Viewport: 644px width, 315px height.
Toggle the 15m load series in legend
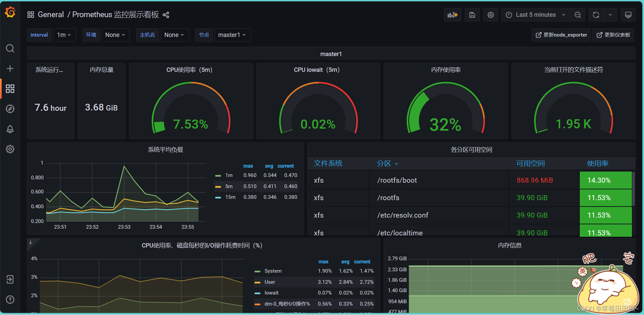pyautogui.click(x=230, y=197)
